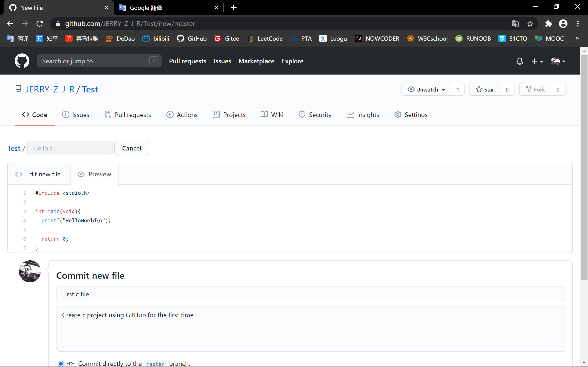The height and width of the screenshot is (367, 588).
Task: Reload the page with the refresh icon
Action: [40, 24]
